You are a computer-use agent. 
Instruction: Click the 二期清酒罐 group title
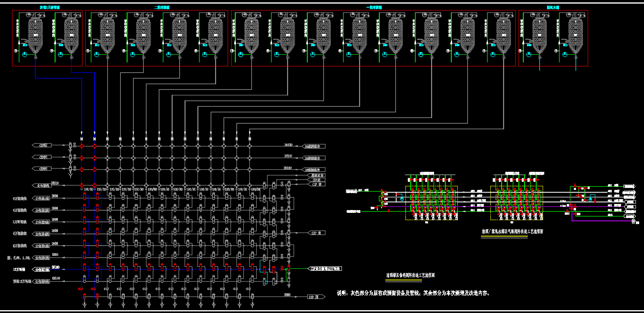pos(162,8)
